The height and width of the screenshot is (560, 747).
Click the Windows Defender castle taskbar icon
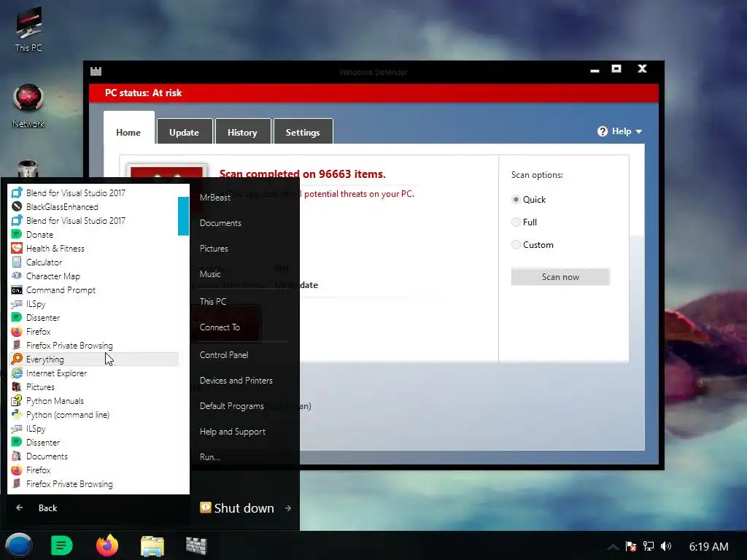click(196, 545)
